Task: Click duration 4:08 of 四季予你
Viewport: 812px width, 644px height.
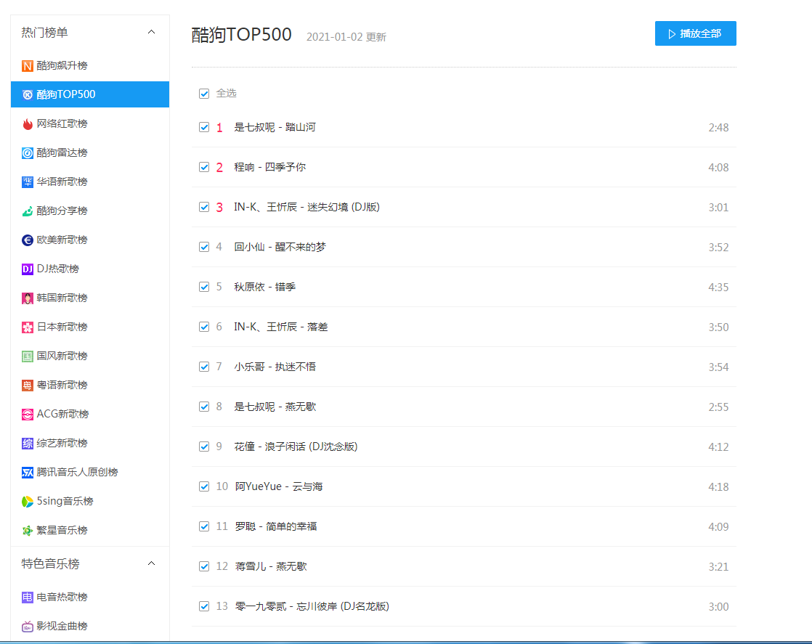Action: pyautogui.click(x=718, y=167)
